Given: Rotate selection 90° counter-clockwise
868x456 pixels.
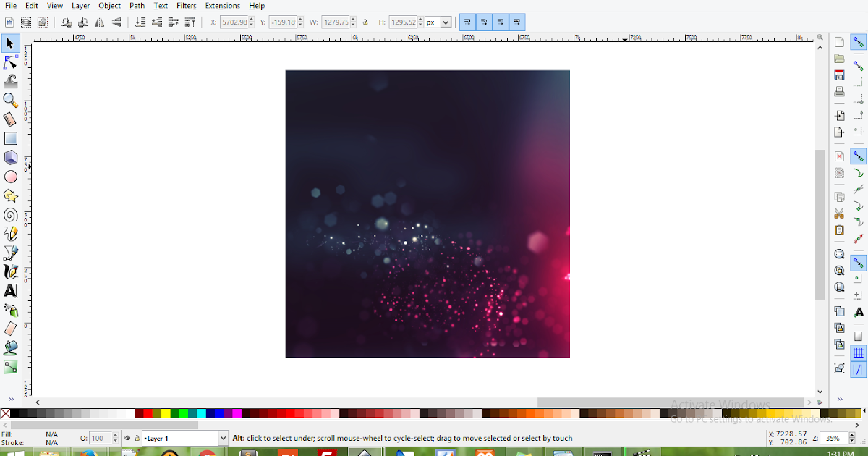Looking at the screenshot, I should 67,22.
